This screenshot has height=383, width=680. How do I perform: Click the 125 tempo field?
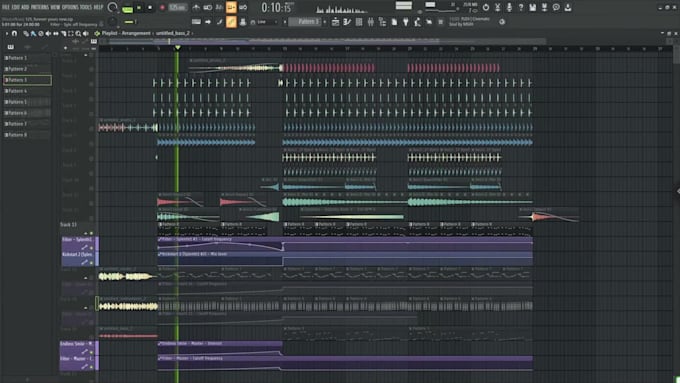177,8
